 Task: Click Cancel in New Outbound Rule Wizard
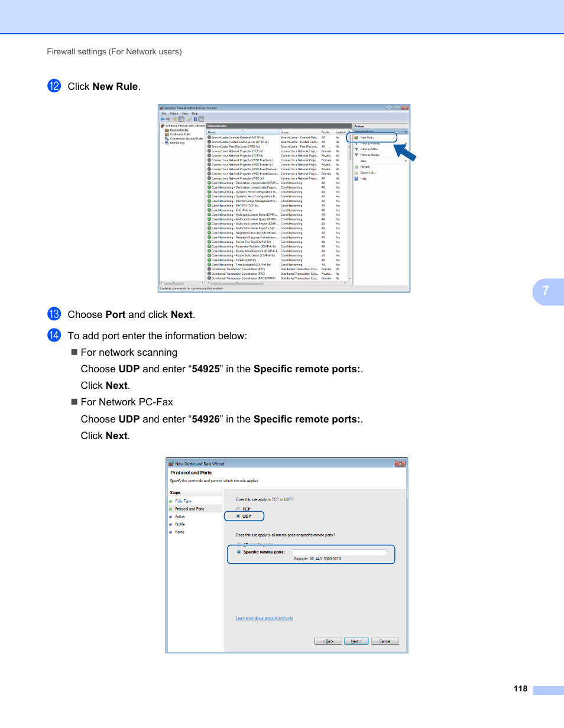click(385, 641)
